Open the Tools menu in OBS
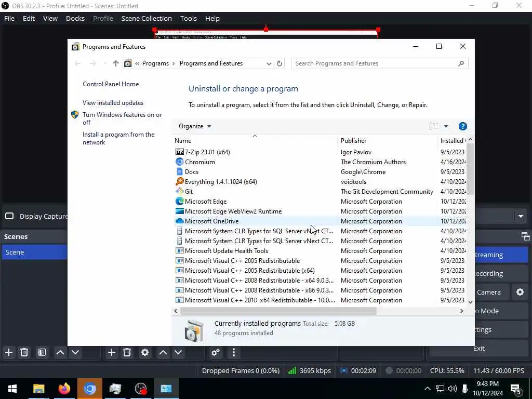532x399 pixels. [188, 18]
